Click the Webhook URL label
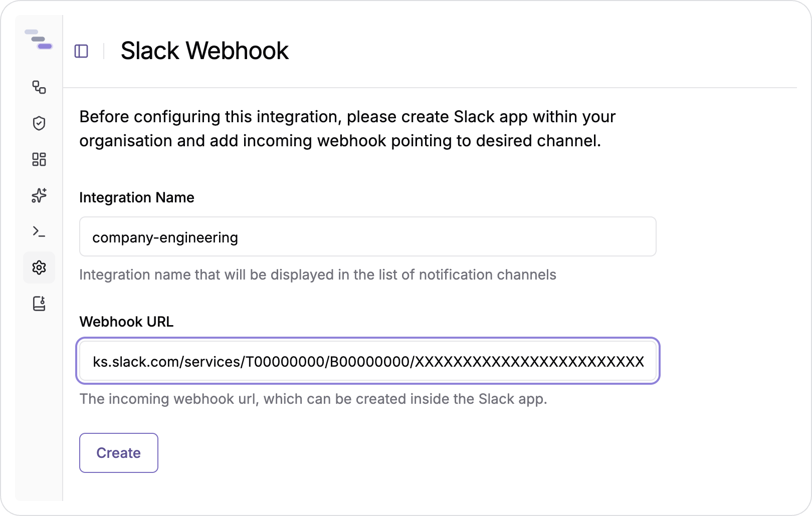Image resolution: width=812 pixels, height=516 pixels. coord(126,322)
